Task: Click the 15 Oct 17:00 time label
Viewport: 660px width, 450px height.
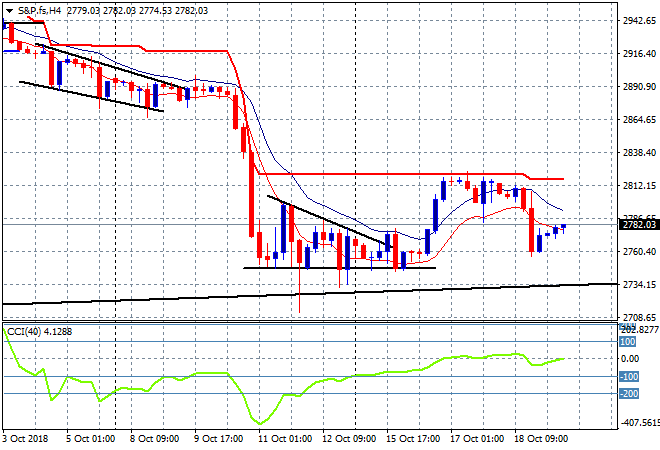Action: [413, 439]
